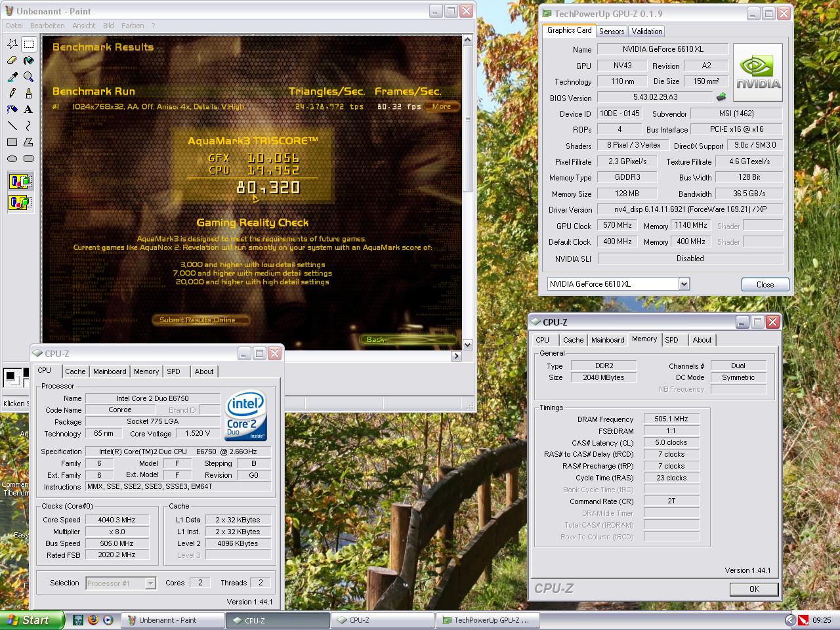840x630 pixels.
Task: Expand the hidden system tray icons arrow
Action: tap(789, 620)
